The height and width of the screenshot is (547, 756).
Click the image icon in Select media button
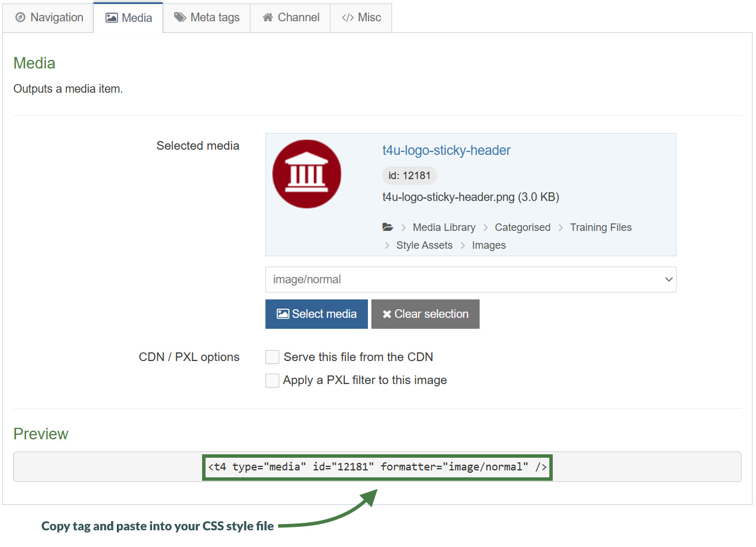283,314
